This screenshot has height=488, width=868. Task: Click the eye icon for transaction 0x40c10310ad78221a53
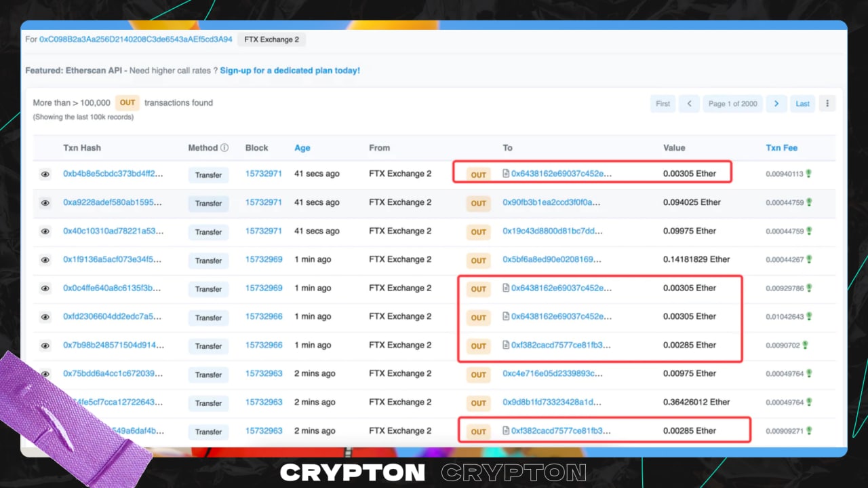point(45,231)
